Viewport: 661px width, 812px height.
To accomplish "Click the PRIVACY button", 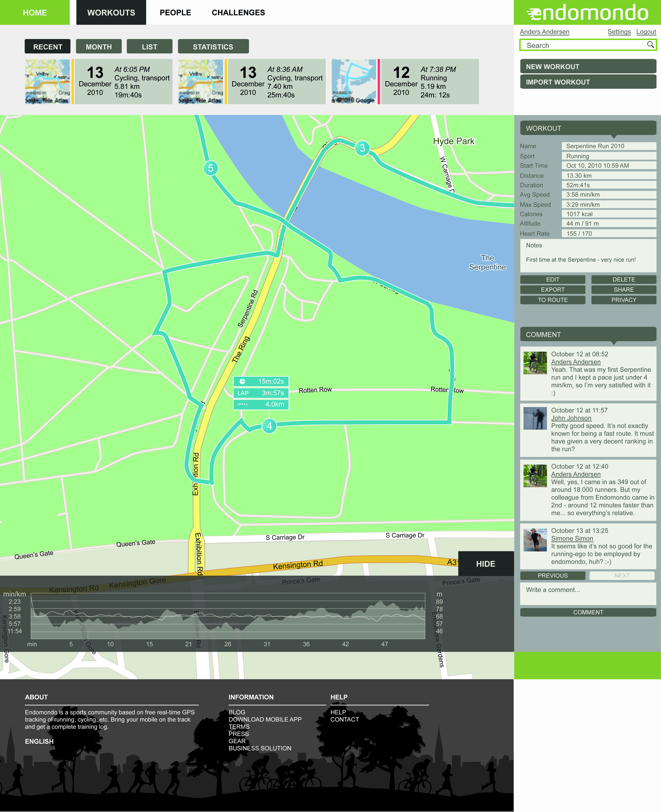I will point(624,300).
